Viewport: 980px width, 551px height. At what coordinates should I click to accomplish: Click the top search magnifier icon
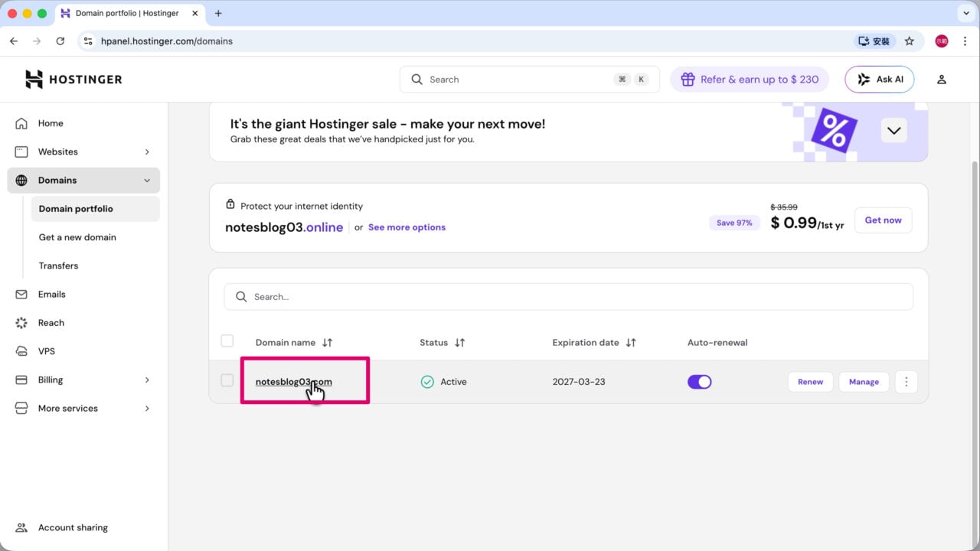[x=417, y=80]
